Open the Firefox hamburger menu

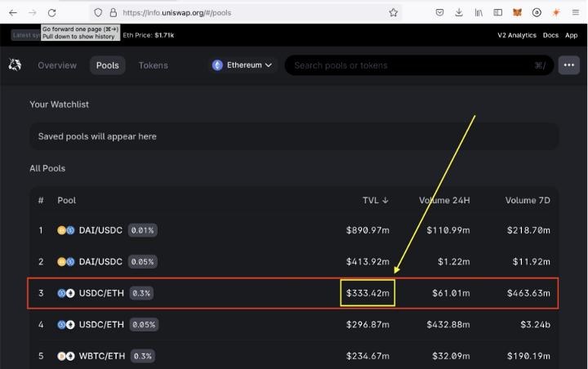point(576,13)
